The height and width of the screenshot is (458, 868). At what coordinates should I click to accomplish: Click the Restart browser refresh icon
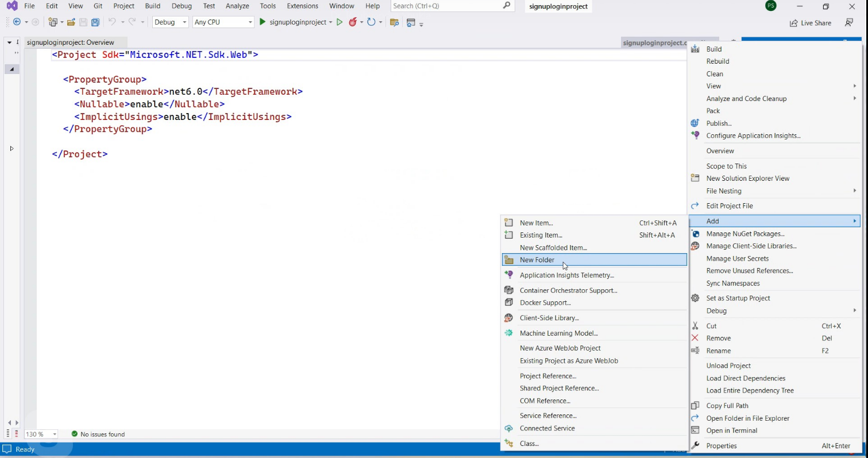[x=371, y=22]
